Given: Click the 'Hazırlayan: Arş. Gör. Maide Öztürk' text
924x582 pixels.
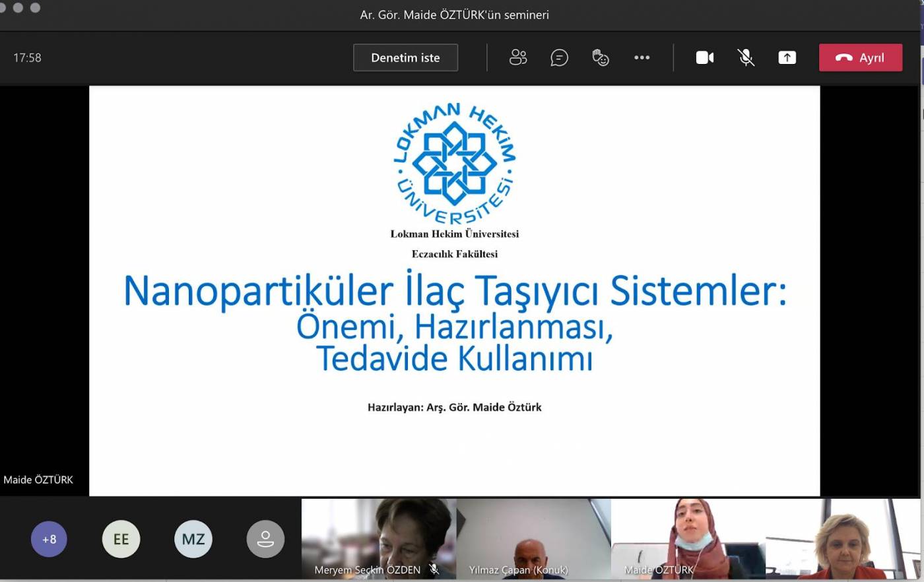Looking at the screenshot, I should point(455,407).
